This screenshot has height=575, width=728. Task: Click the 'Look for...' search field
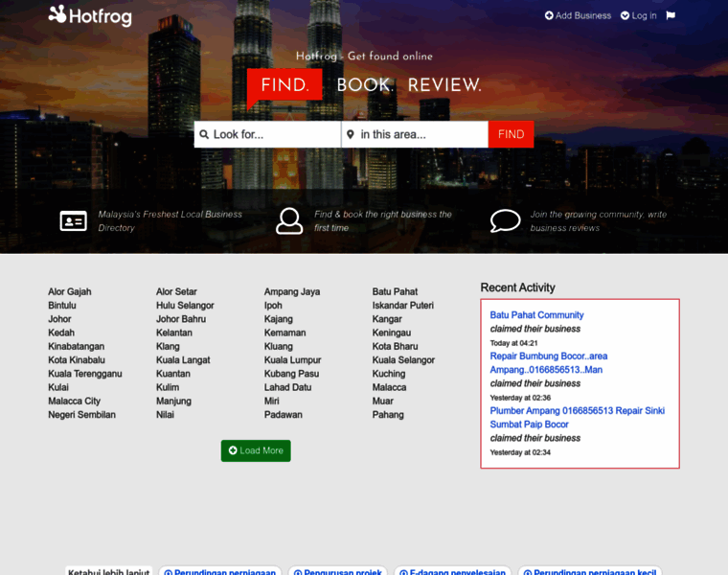267,134
